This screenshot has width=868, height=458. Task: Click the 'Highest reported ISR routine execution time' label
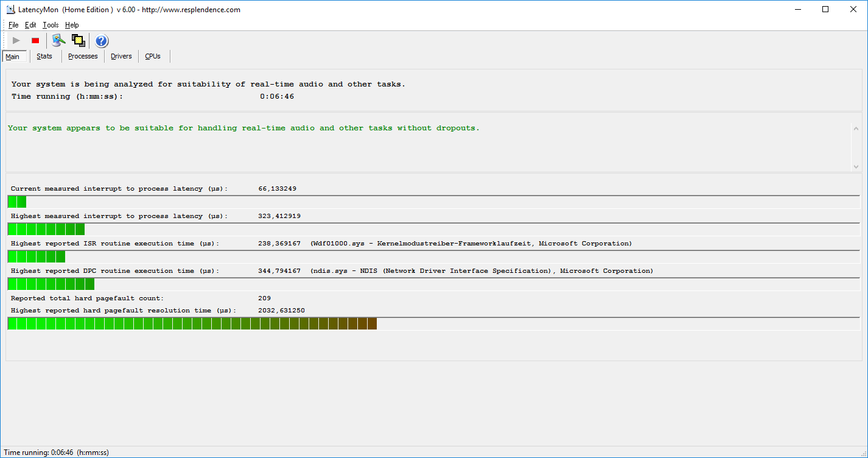(x=115, y=244)
